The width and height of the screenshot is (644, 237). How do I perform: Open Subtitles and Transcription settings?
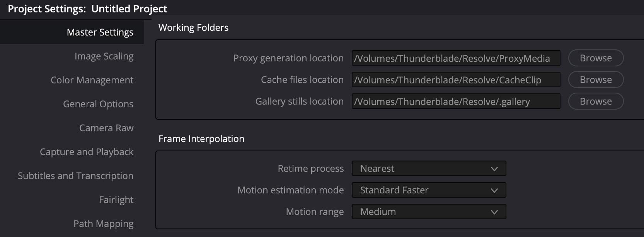tap(75, 176)
